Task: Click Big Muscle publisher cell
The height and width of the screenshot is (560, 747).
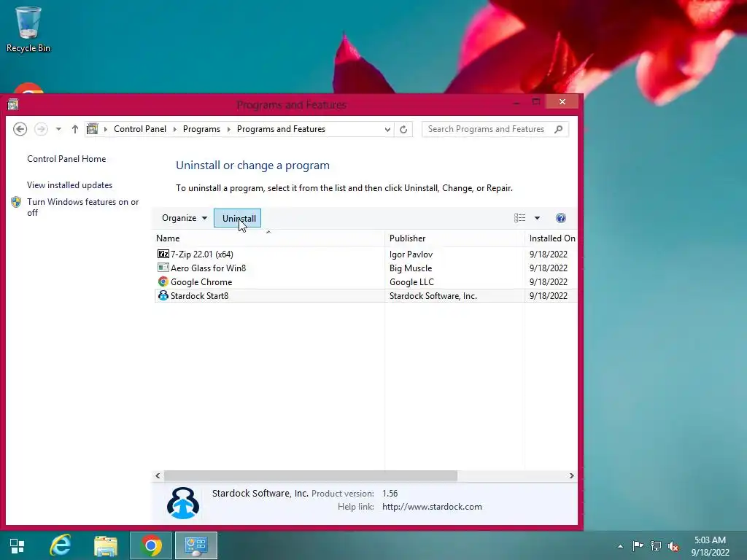Action: [x=411, y=268]
